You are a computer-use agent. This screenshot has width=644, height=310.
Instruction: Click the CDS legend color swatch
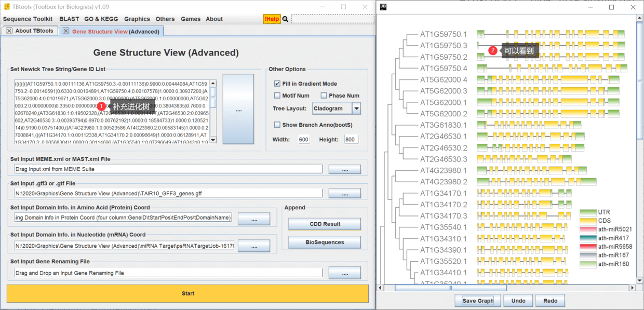(588, 221)
